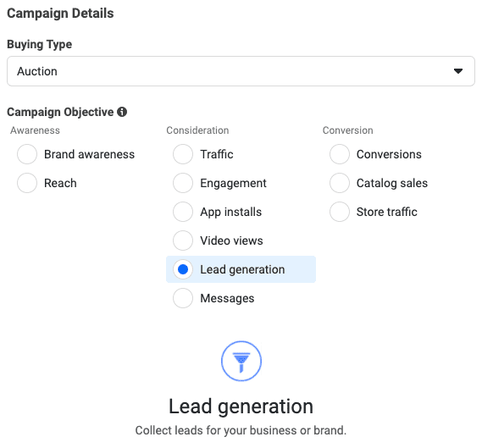Click the Consideration column label
The height and width of the screenshot is (448, 482).
point(197,130)
